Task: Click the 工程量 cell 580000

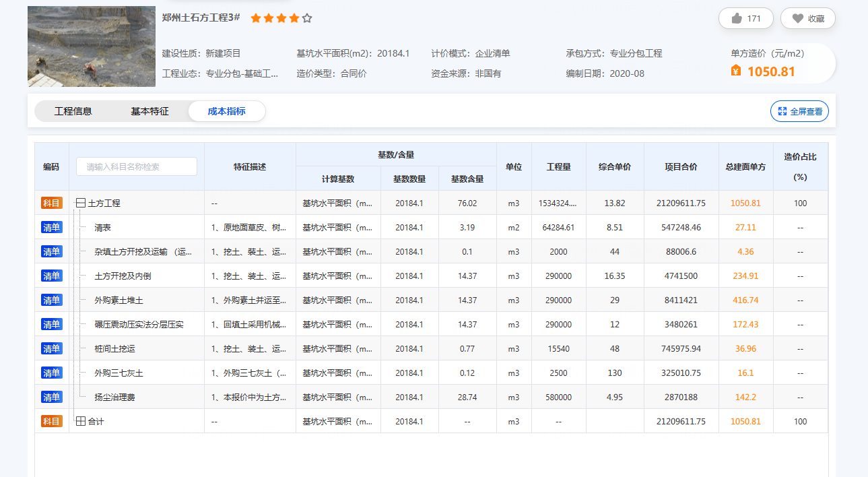Action: (x=558, y=397)
